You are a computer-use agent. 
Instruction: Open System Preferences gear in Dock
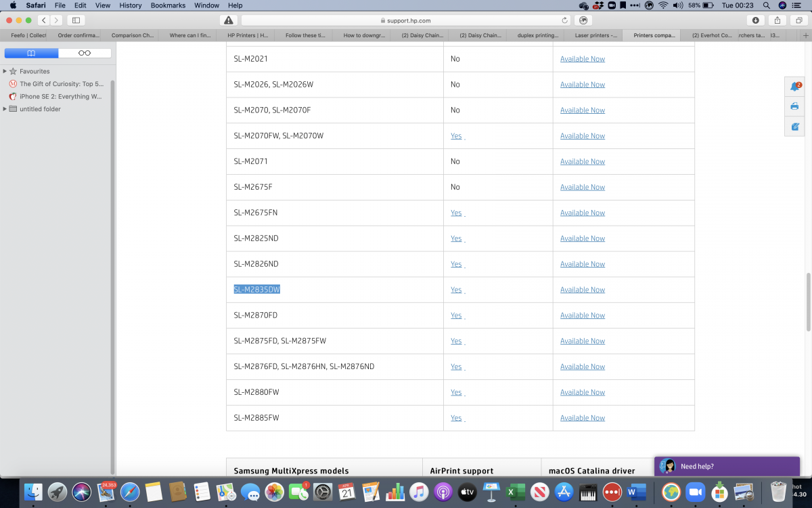click(323, 492)
